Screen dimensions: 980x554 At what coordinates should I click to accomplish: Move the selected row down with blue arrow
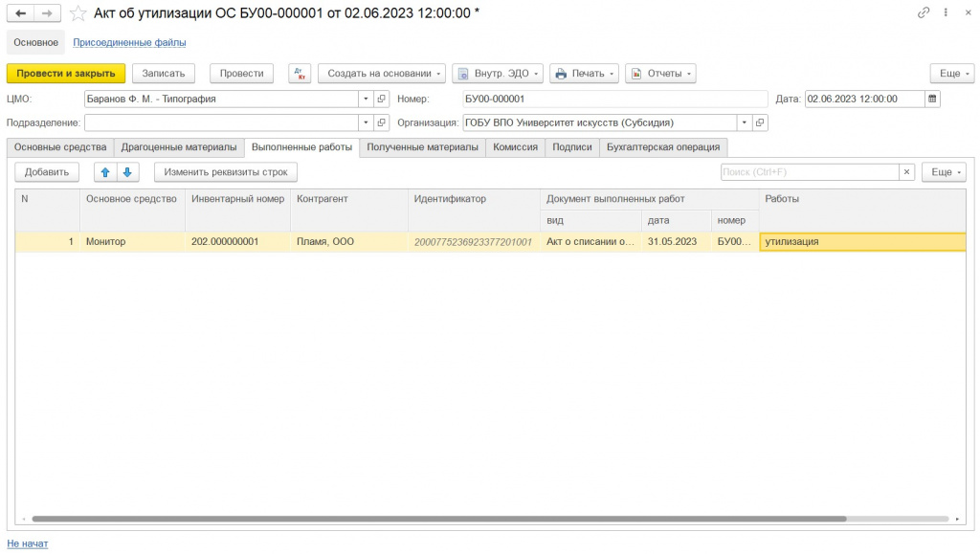tap(127, 172)
